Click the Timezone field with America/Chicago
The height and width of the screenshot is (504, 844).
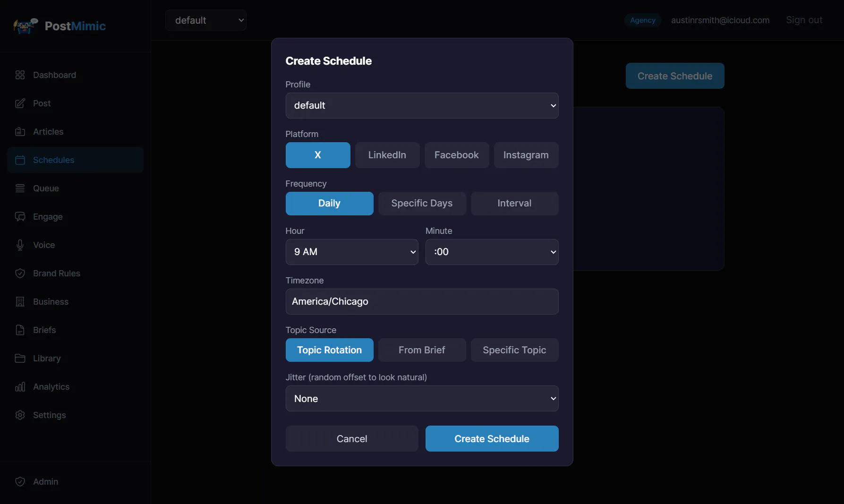coord(422,301)
